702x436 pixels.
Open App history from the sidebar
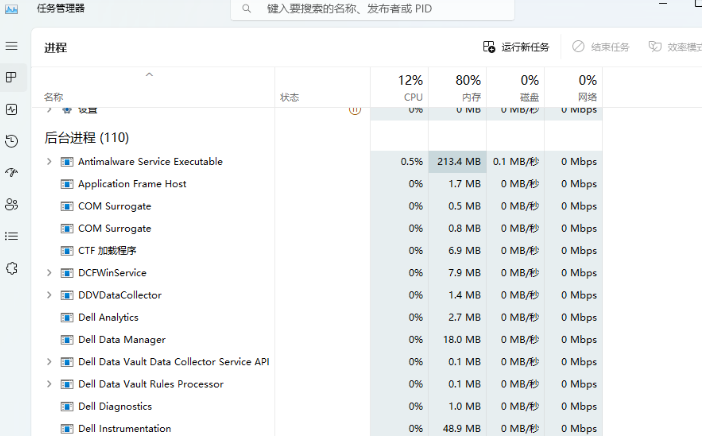pos(12,141)
